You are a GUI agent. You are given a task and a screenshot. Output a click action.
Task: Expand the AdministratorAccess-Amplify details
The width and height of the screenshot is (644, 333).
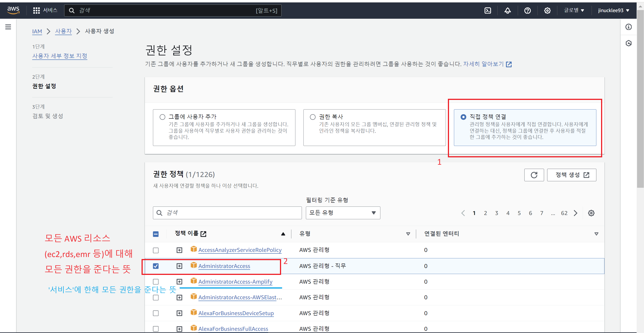click(179, 282)
